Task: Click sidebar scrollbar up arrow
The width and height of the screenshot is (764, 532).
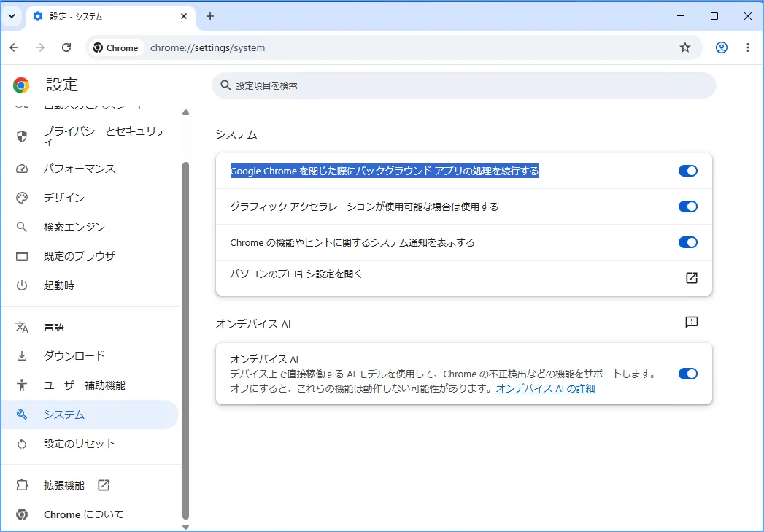Action: 185,112
